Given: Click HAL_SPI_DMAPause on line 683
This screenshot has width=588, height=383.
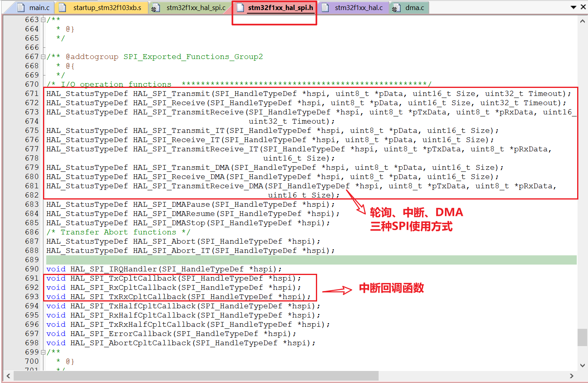Looking at the screenshot, I should (172, 204).
